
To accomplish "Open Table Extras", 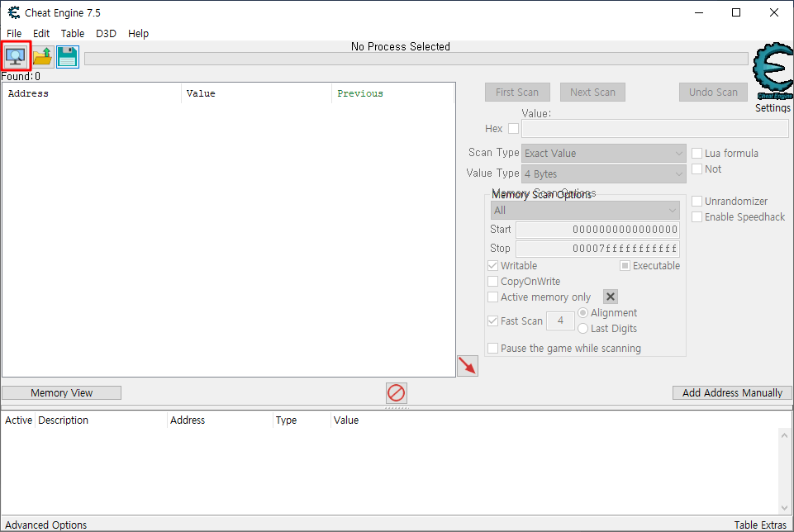I will pos(760,525).
